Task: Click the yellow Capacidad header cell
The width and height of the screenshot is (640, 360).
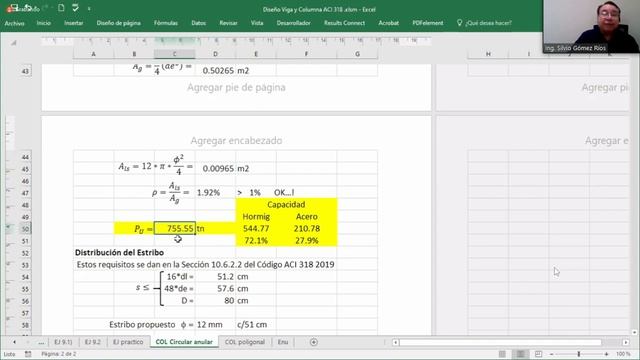Action: [x=286, y=204]
